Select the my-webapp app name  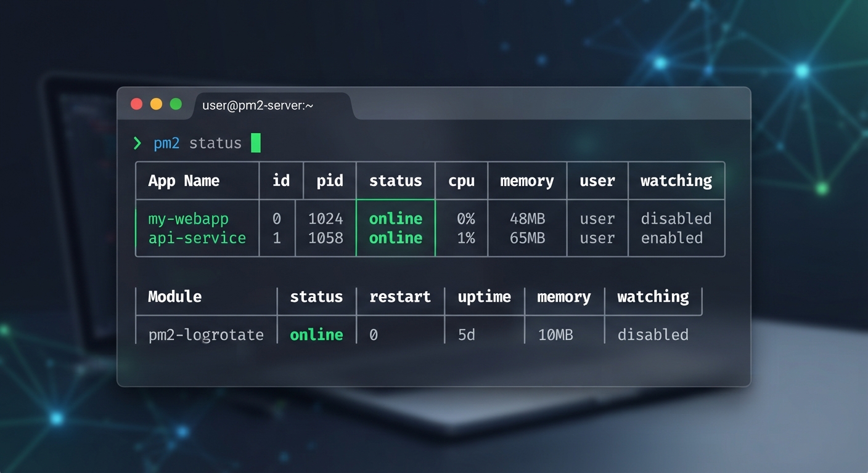[x=188, y=219]
